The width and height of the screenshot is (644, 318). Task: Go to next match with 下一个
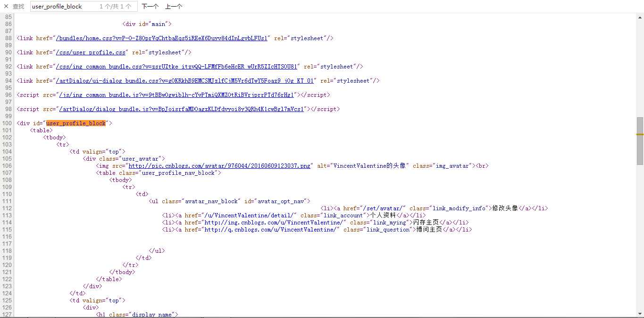click(x=150, y=6)
